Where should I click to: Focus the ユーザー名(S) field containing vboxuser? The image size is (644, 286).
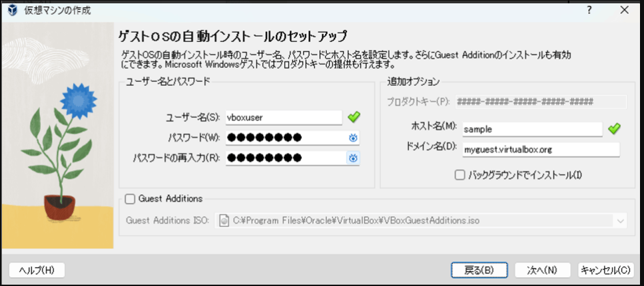[x=284, y=117]
